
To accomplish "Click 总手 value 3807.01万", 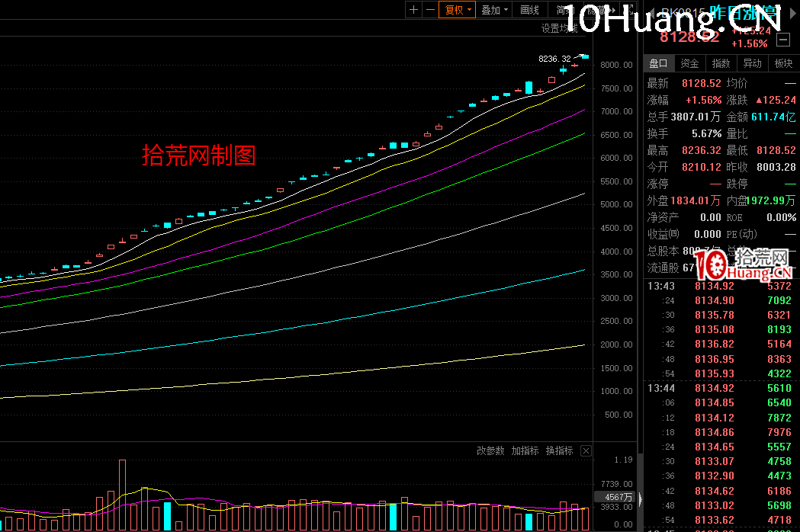I will tap(696, 117).
